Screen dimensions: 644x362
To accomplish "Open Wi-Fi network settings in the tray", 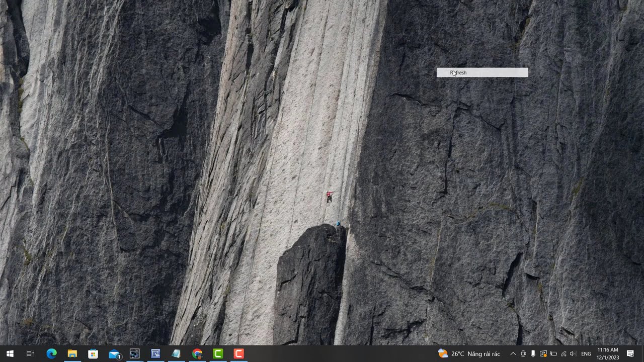I will coord(563,354).
